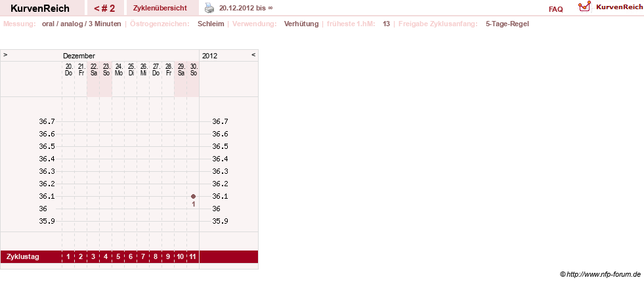Click the measurement number 1 under the point

[x=194, y=204]
